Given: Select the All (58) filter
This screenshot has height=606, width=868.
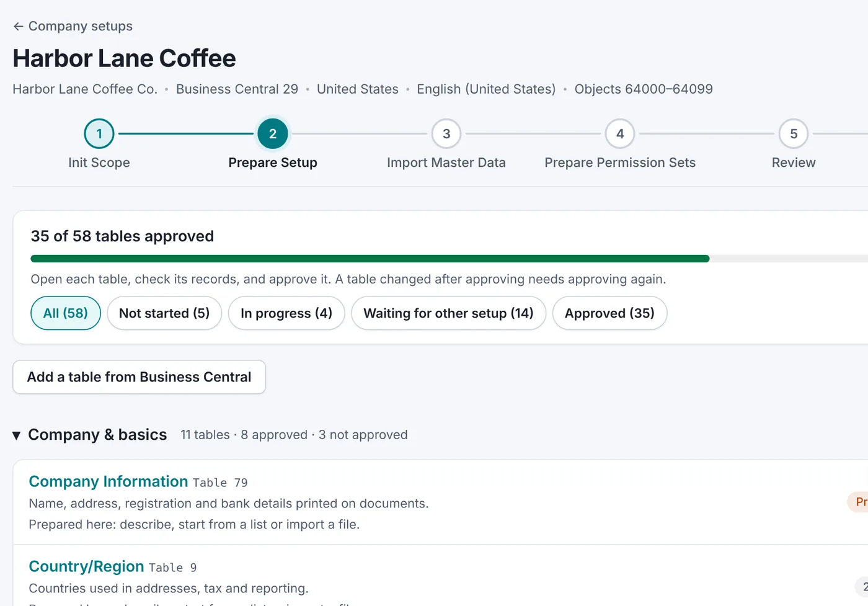Looking at the screenshot, I should click(66, 313).
